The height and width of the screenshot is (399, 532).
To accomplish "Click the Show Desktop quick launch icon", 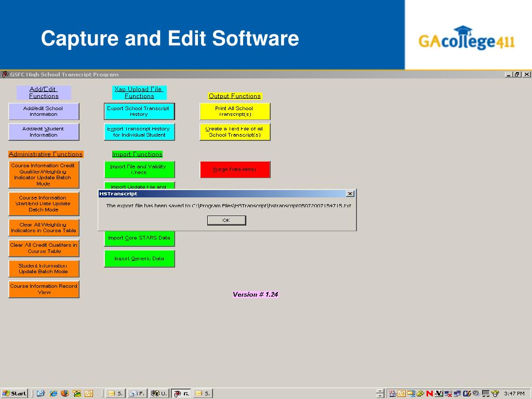I will pyautogui.click(x=41, y=393).
